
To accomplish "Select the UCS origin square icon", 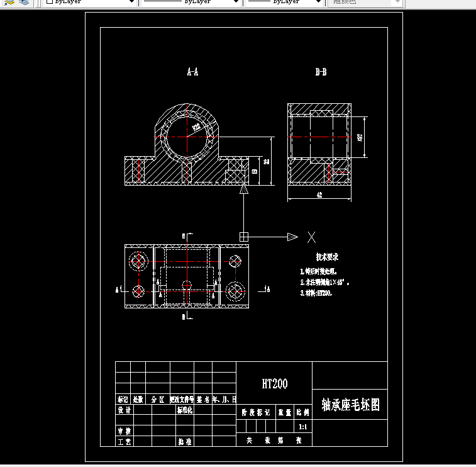I will click(x=244, y=237).
